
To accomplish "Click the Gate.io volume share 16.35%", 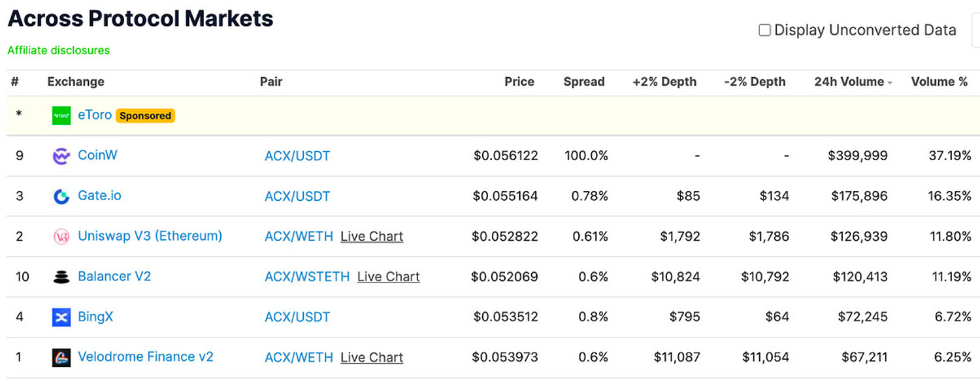I will tap(950, 196).
